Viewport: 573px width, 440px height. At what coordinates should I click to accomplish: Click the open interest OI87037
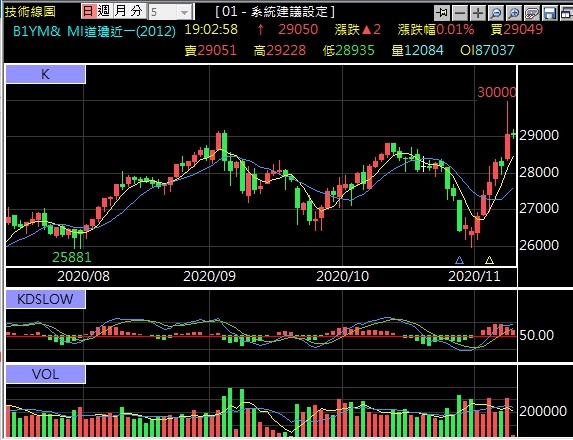487,50
